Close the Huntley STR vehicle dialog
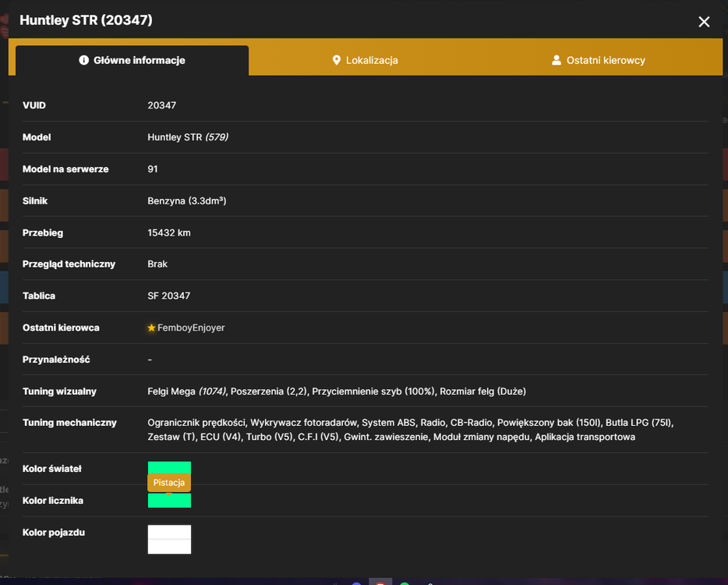 (704, 21)
